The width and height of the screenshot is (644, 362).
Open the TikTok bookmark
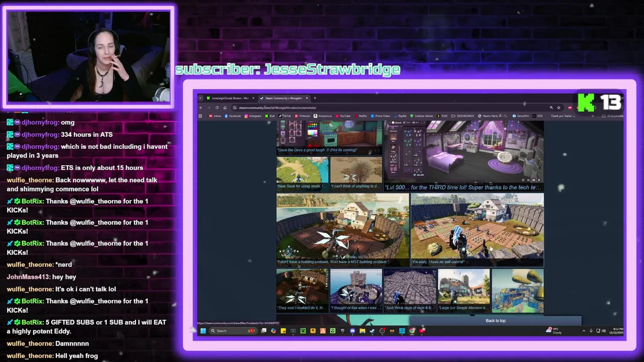(x=285, y=116)
